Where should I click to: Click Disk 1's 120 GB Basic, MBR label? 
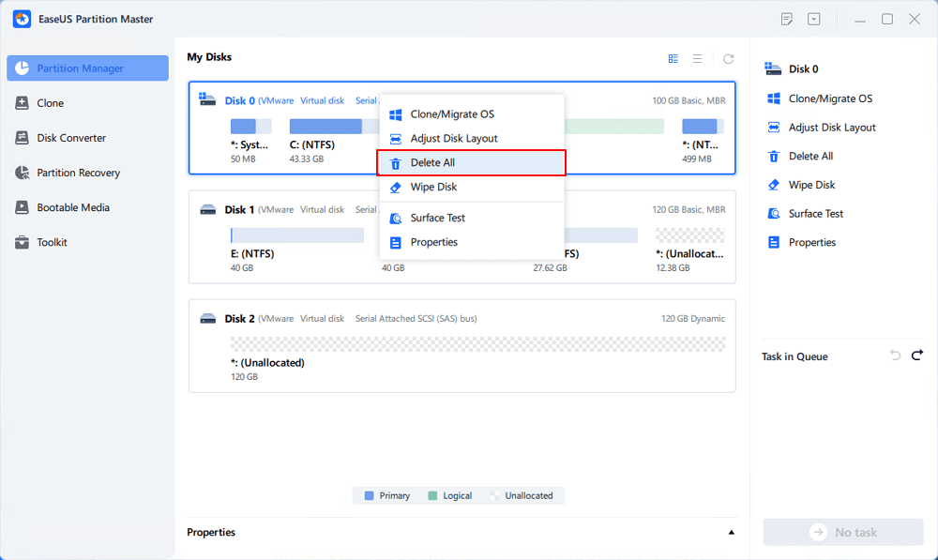pos(688,209)
